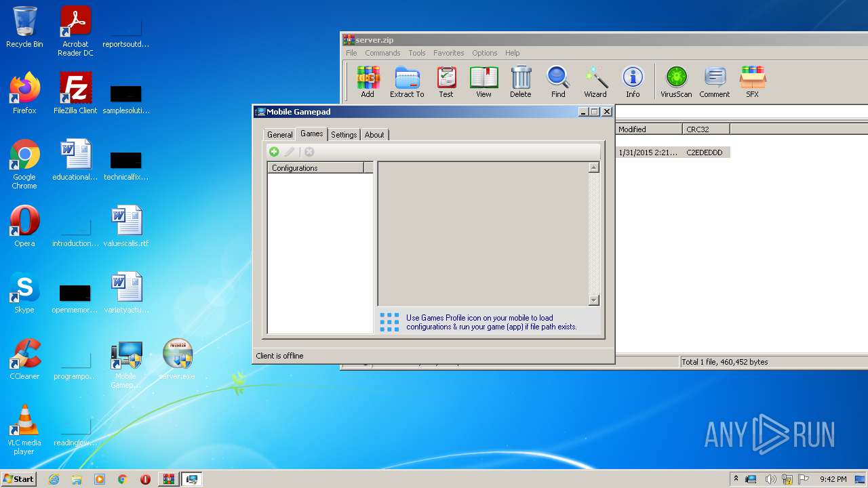The width and height of the screenshot is (868, 488).
Task: Click the Info icon in WinRAR toolbar
Action: click(633, 81)
